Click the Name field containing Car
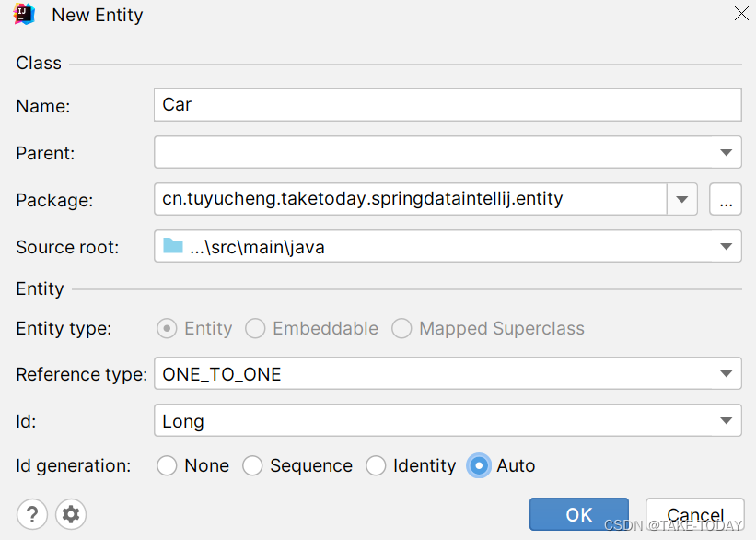Viewport: 756px width, 540px height. tap(447, 105)
